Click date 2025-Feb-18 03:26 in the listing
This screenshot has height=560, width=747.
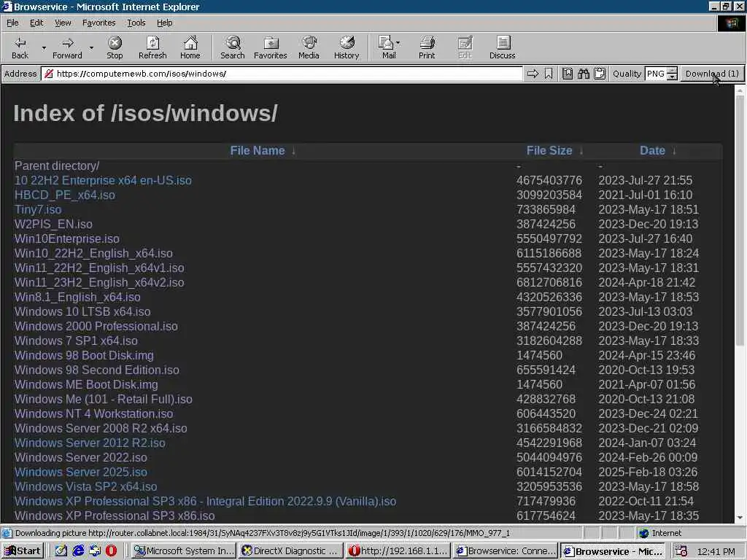(648, 472)
